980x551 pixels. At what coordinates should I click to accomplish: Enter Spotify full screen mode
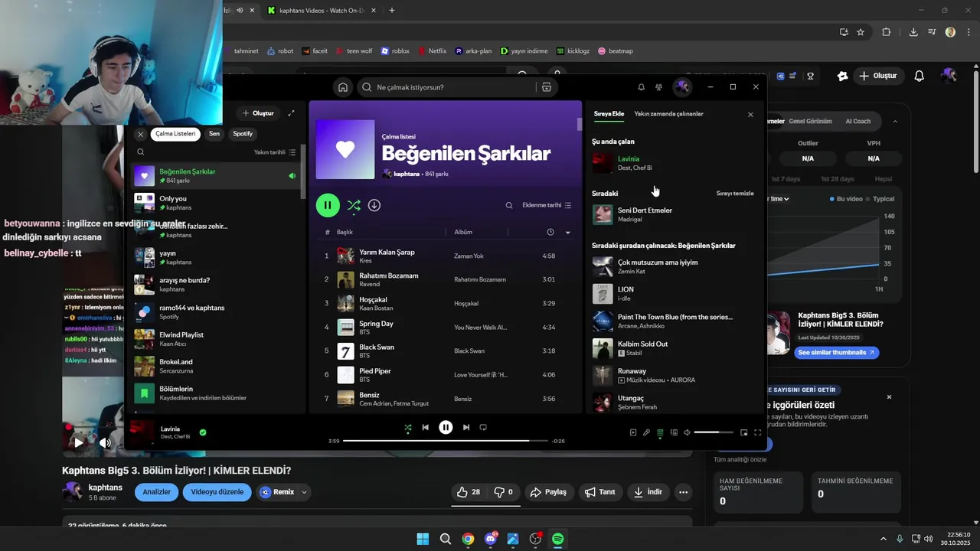click(758, 432)
